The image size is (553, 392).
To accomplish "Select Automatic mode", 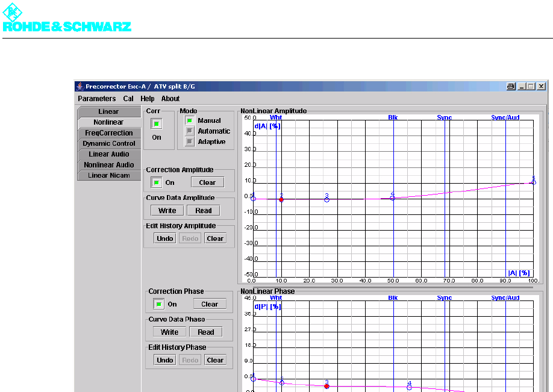I will (189, 131).
